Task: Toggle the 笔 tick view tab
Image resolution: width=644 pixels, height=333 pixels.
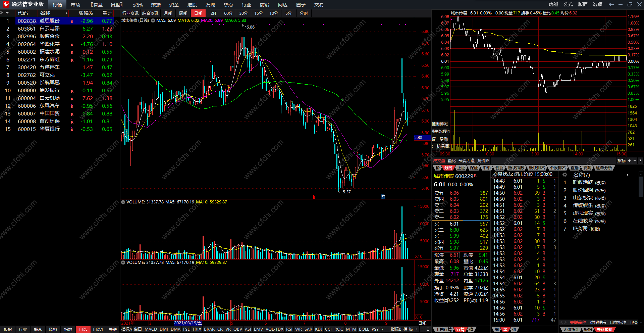Action: coord(505,329)
